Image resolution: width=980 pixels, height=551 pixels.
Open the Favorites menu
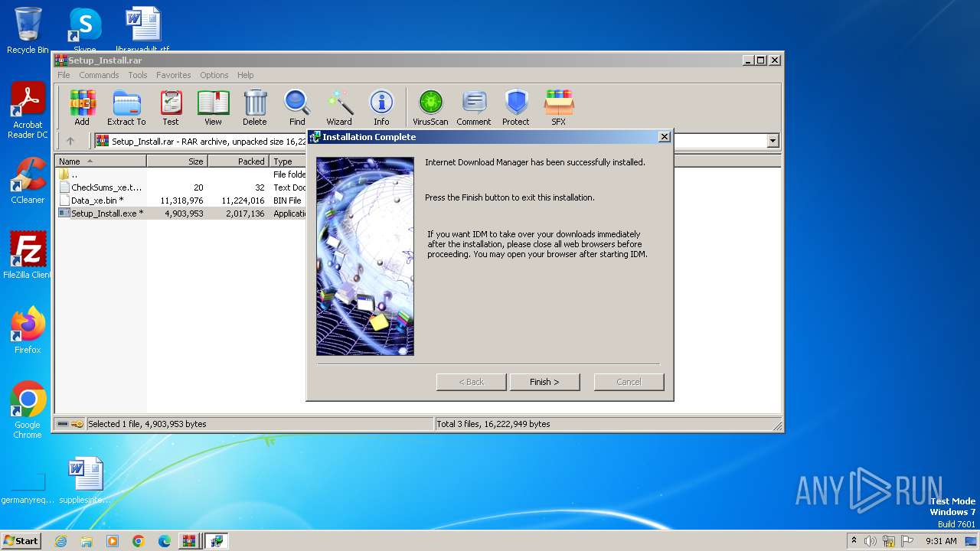(174, 75)
